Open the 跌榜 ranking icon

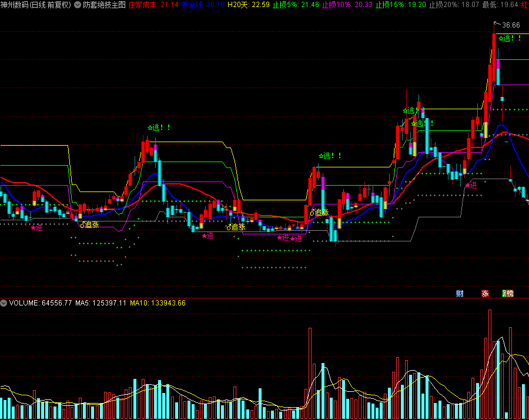[x=508, y=294]
